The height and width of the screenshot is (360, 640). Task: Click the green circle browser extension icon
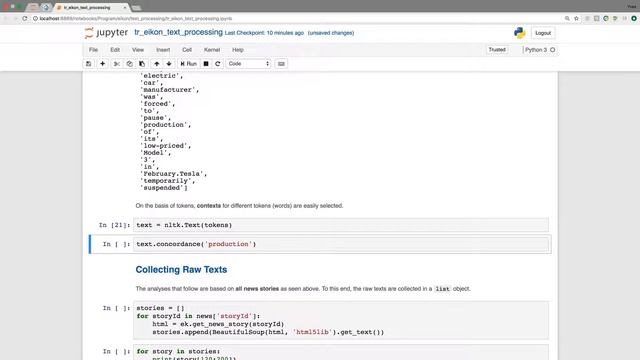click(633, 18)
